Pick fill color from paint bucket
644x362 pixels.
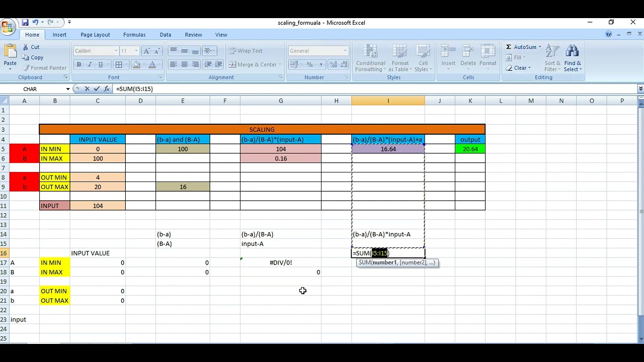[136, 64]
